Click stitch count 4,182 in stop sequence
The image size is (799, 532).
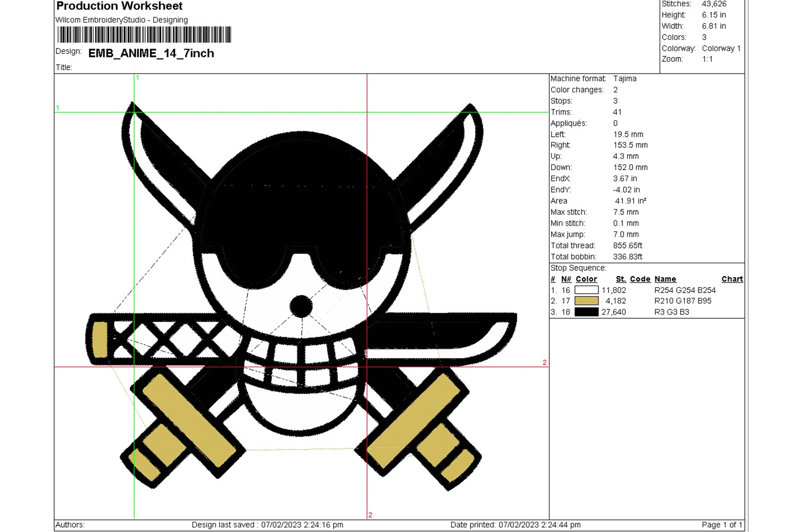(616, 301)
